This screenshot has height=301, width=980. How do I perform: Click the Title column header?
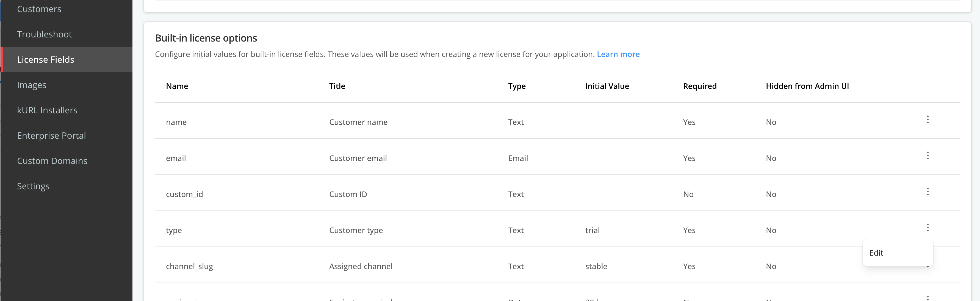click(x=337, y=86)
